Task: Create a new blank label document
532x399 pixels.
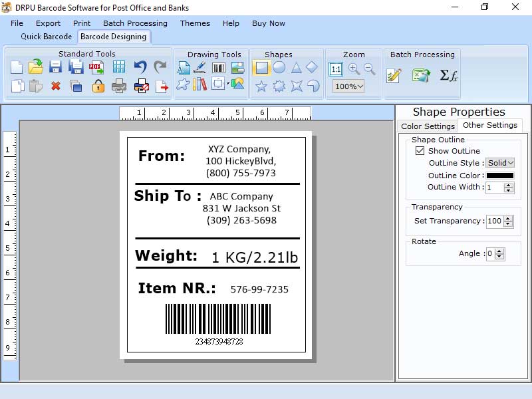Action: 16,67
